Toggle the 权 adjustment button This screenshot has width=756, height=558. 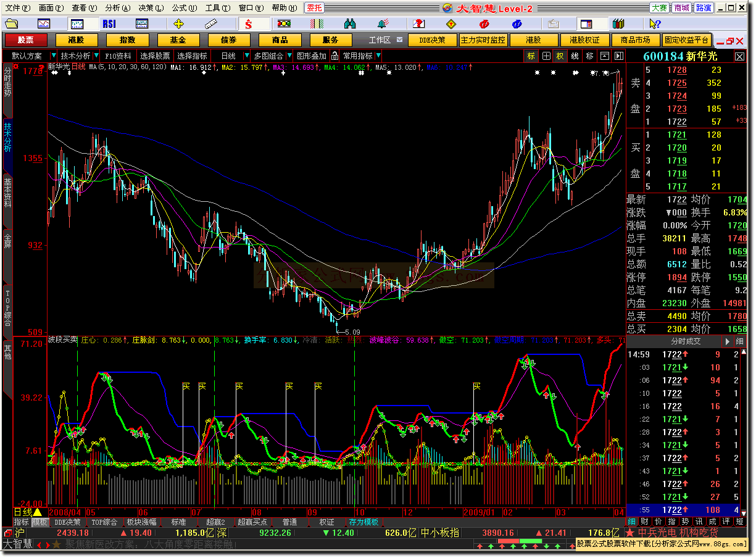click(x=560, y=56)
